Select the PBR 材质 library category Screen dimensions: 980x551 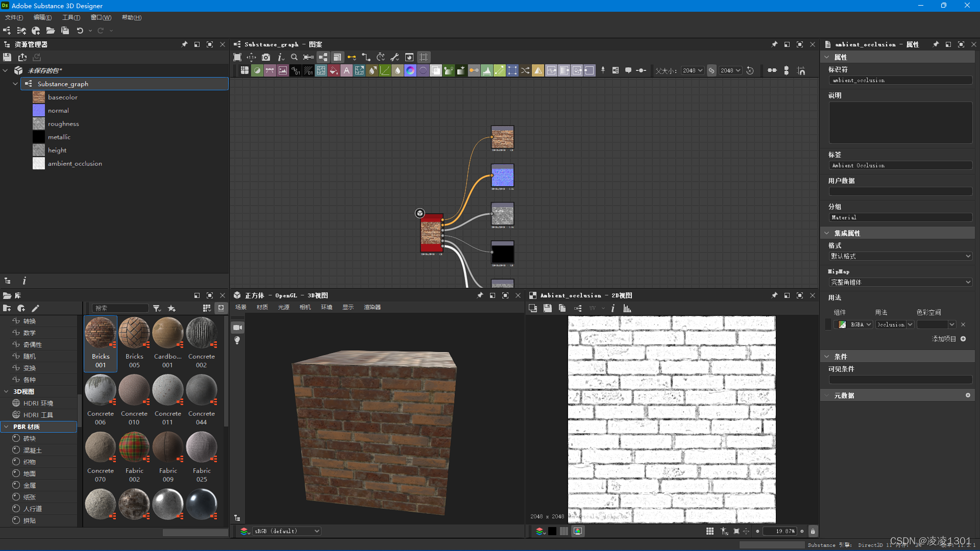[x=27, y=427]
